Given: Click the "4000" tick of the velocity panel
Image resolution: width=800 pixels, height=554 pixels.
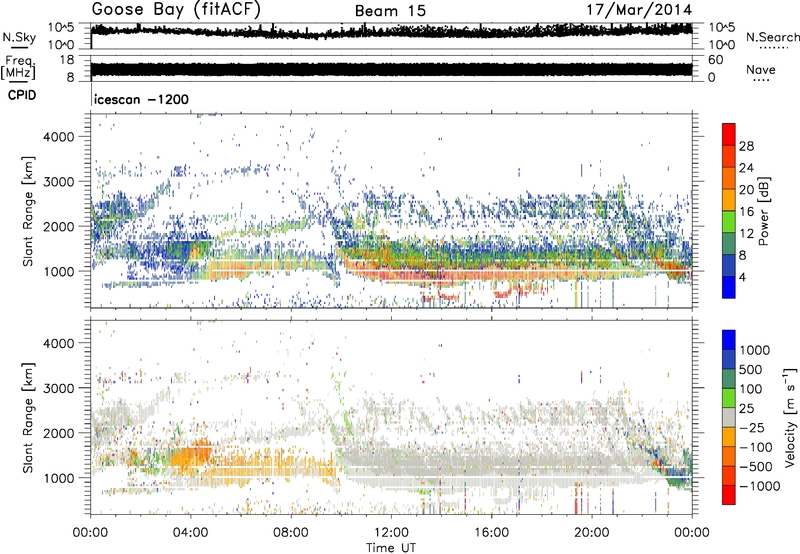Looking at the screenshot, I should tap(59, 343).
